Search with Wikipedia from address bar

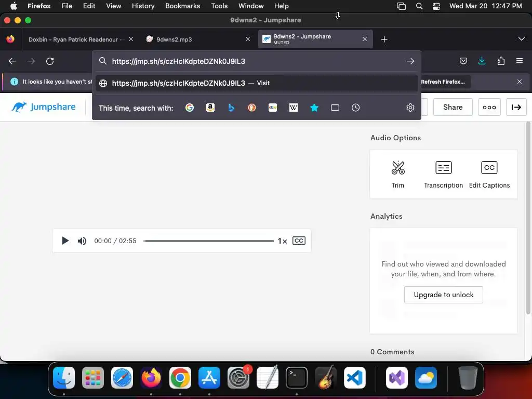[x=294, y=108]
